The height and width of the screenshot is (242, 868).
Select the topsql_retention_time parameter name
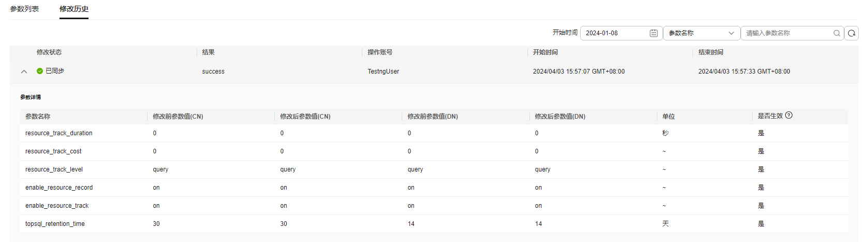pyautogui.click(x=55, y=224)
